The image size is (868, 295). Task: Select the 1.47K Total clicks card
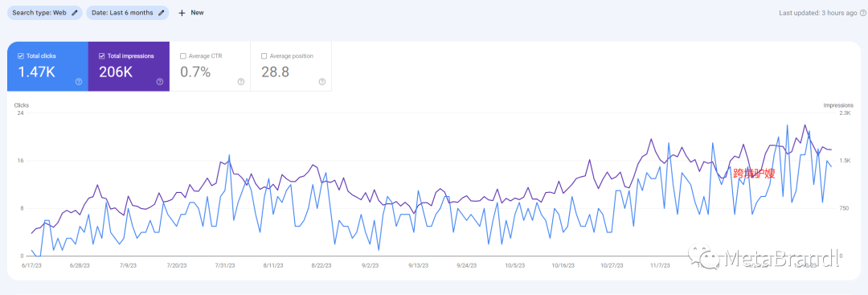(x=47, y=66)
